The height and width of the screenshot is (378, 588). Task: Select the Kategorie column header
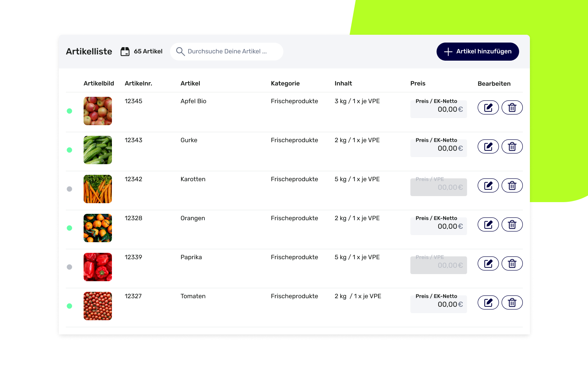[285, 83]
